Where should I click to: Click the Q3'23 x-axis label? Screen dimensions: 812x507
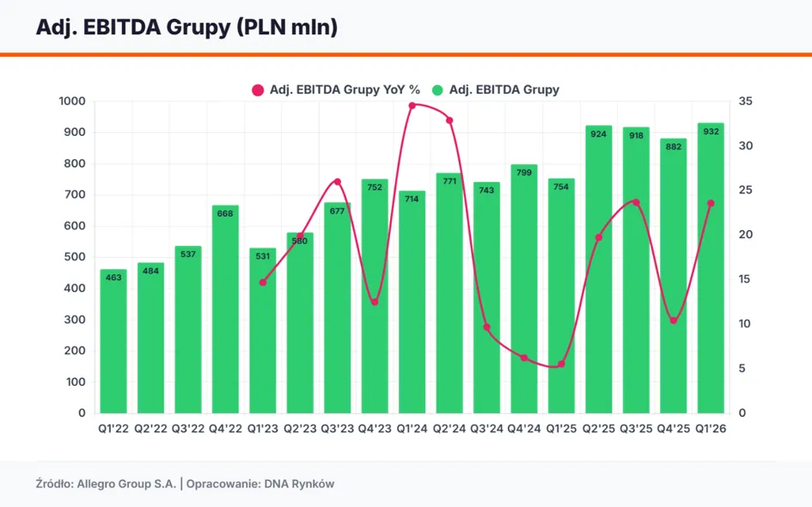[337, 429]
